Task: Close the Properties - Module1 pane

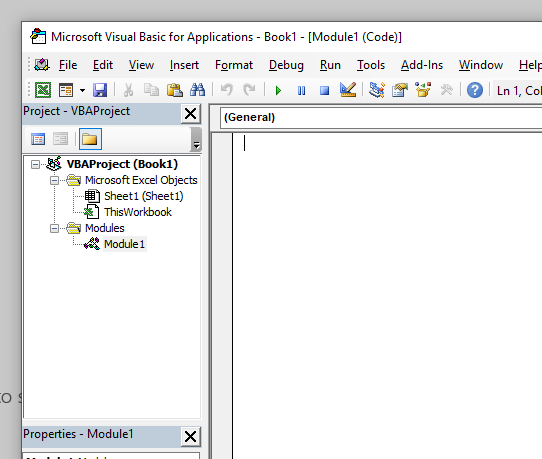Action: 190,436
